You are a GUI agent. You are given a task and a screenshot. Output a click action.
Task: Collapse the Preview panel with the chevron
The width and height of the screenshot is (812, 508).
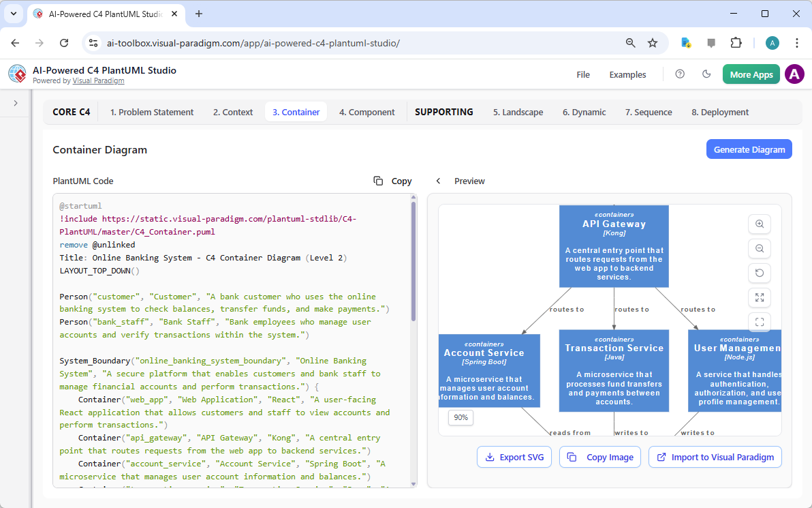point(438,181)
